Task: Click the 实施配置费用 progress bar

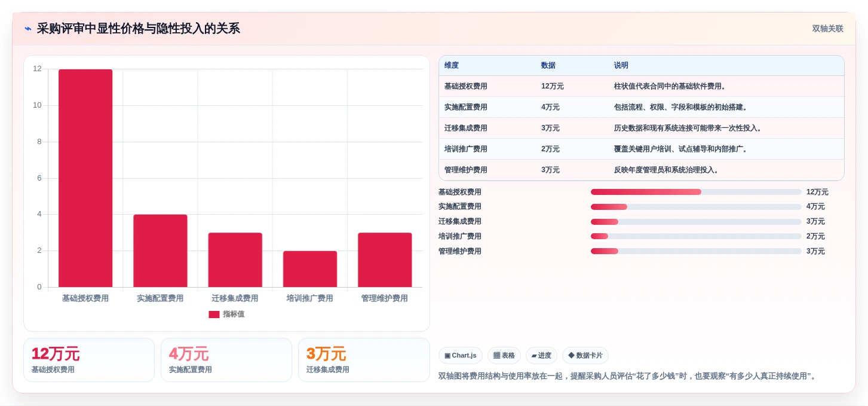Action: click(x=696, y=207)
